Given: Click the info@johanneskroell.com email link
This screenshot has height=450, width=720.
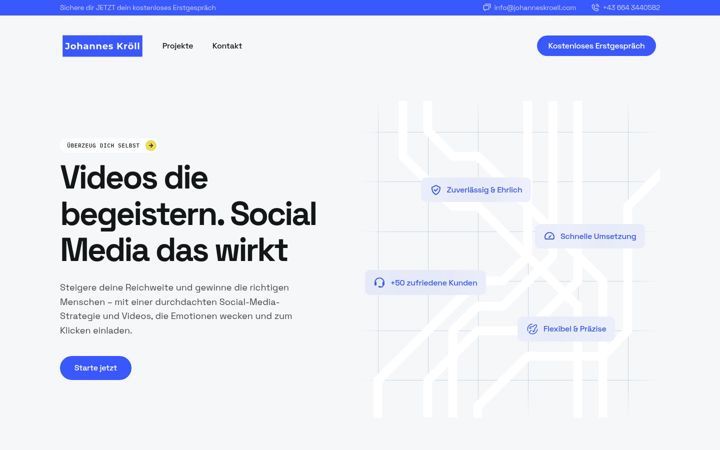Looking at the screenshot, I should coord(535,8).
